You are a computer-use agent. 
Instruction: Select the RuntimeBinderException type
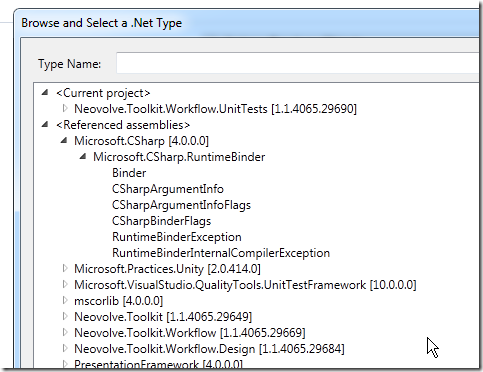click(x=177, y=237)
